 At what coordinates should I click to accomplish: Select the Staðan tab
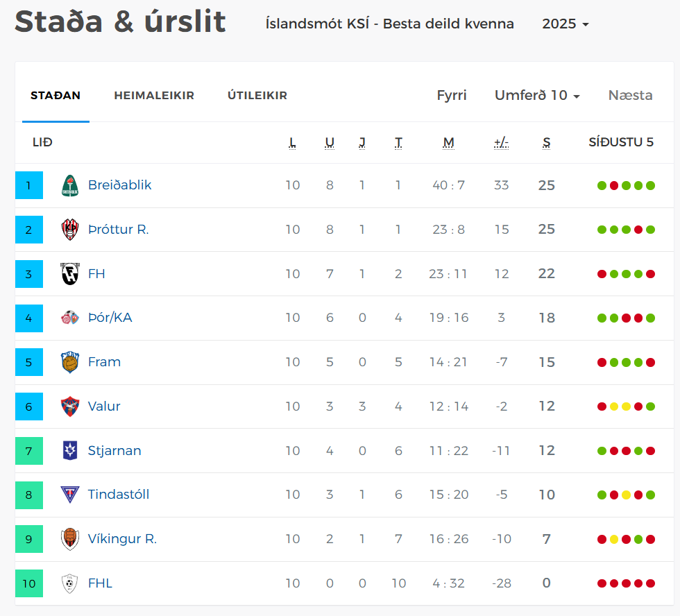[x=56, y=95]
